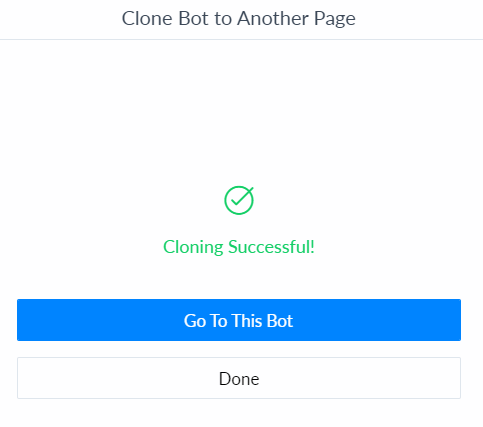The width and height of the screenshot is (483, 427).
Task: Click the dialog header title text
Action: (x=239, y=18)
